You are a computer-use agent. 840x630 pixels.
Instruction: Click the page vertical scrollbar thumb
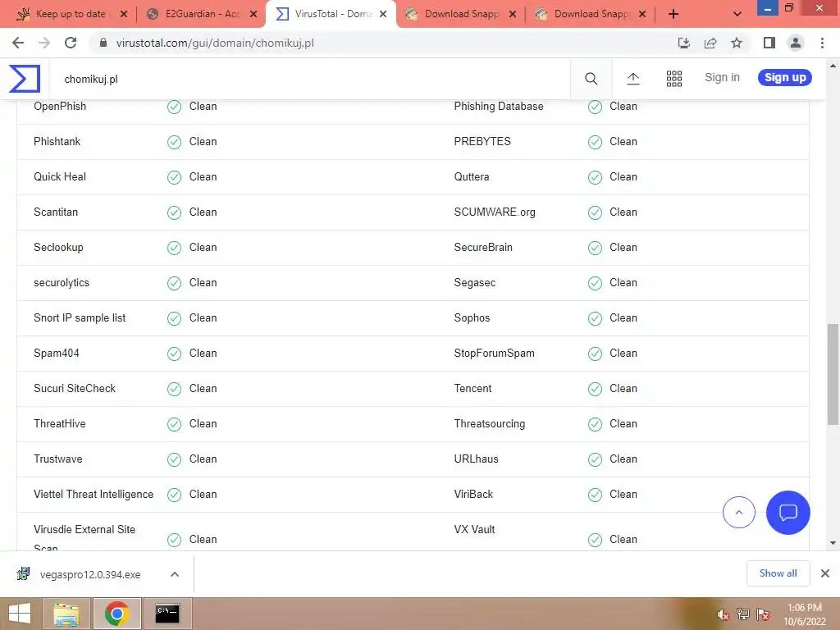coord(833,373)
